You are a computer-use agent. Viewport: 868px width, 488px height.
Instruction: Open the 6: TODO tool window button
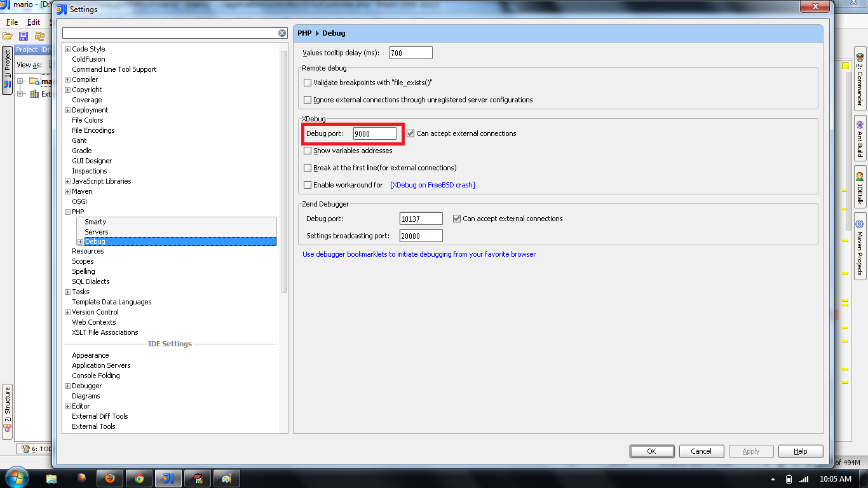35,449
